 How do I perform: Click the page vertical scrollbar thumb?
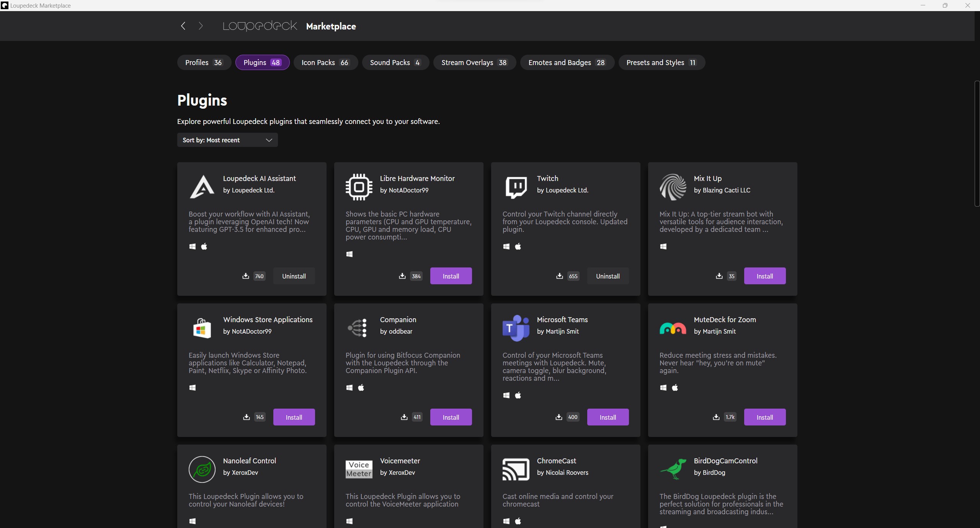pyautogui.click(x=977, y=143)
